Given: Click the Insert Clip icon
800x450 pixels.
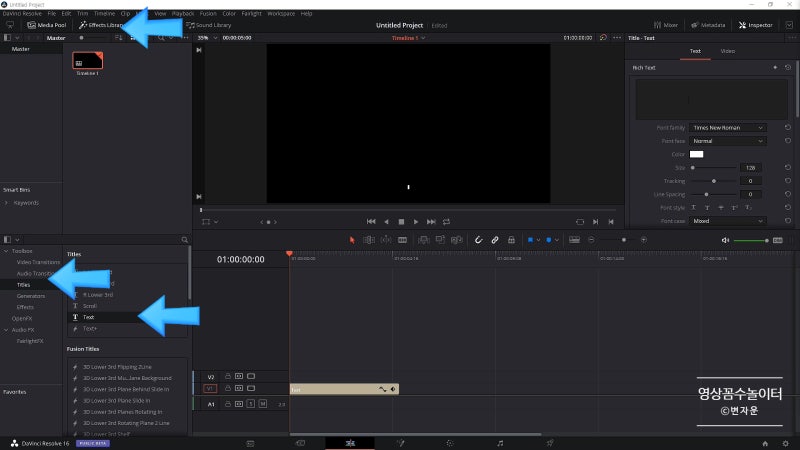Looking at the screenshot, I should pyautogui.click(x=423, y=240).
